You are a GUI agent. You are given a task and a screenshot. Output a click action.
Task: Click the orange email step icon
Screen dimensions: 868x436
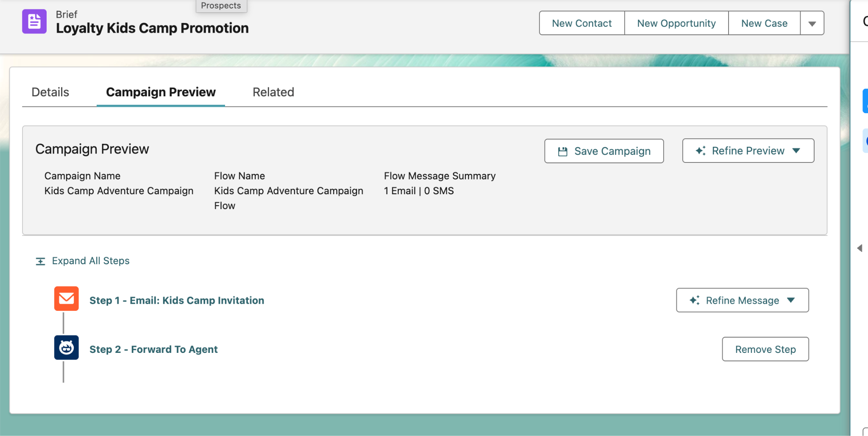(67, 299)
